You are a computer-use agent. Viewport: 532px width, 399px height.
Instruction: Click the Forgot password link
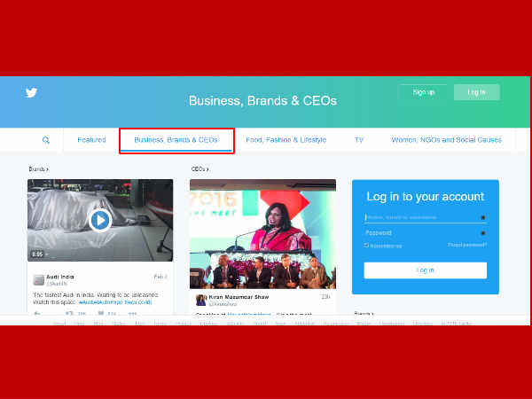click(466, 246)
